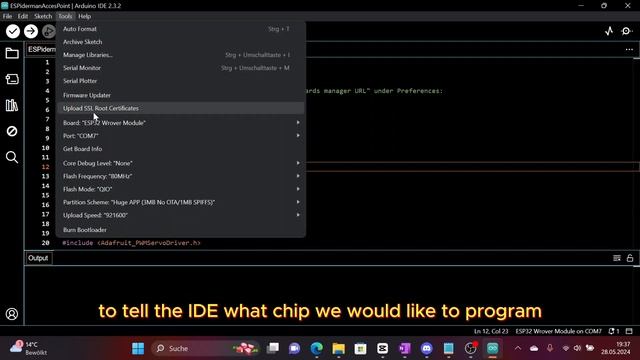Open the Wi-Fi network tray icon
The width and height of the screenshot is (640, 360).
coord(566,348)
